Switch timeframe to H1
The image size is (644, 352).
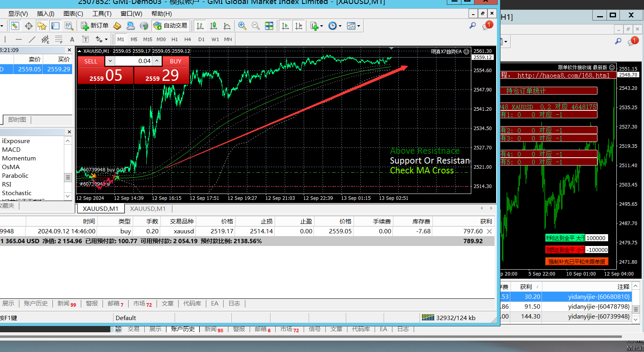coord(175,39)
